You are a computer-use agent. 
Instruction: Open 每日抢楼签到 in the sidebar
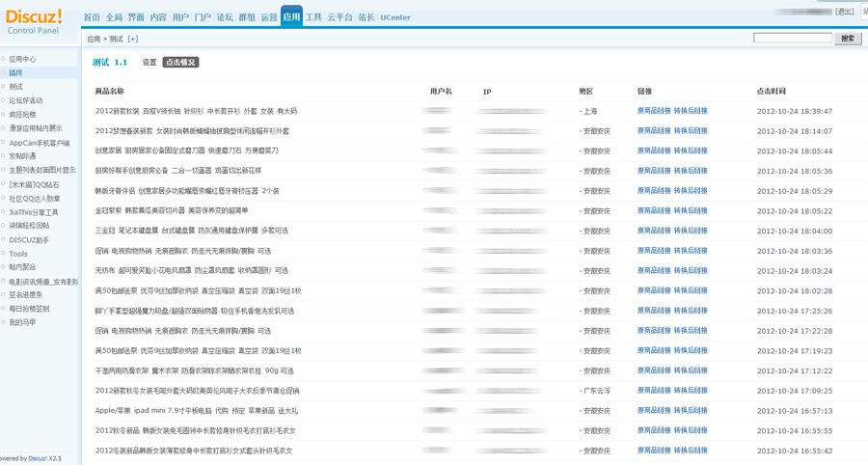[x=29, y=309]
